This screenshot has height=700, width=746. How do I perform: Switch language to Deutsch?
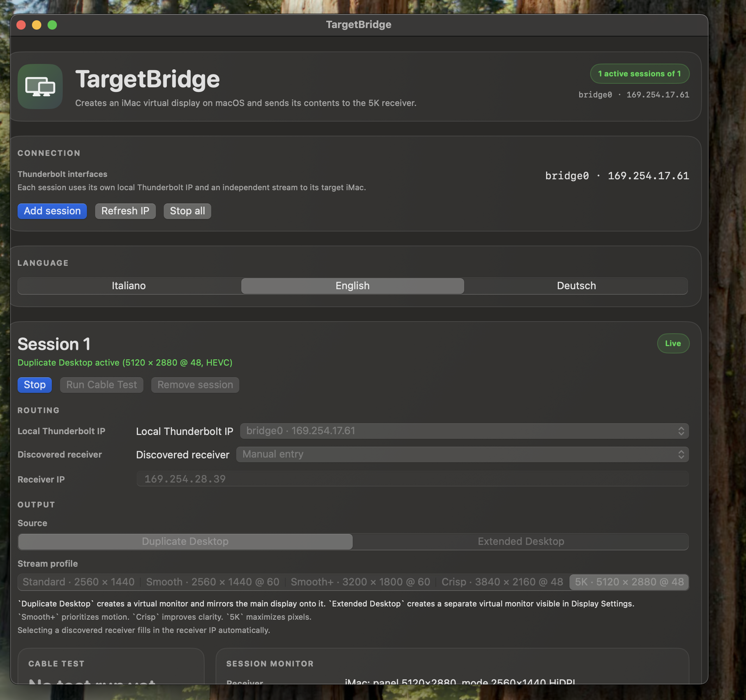coord(576,286)
